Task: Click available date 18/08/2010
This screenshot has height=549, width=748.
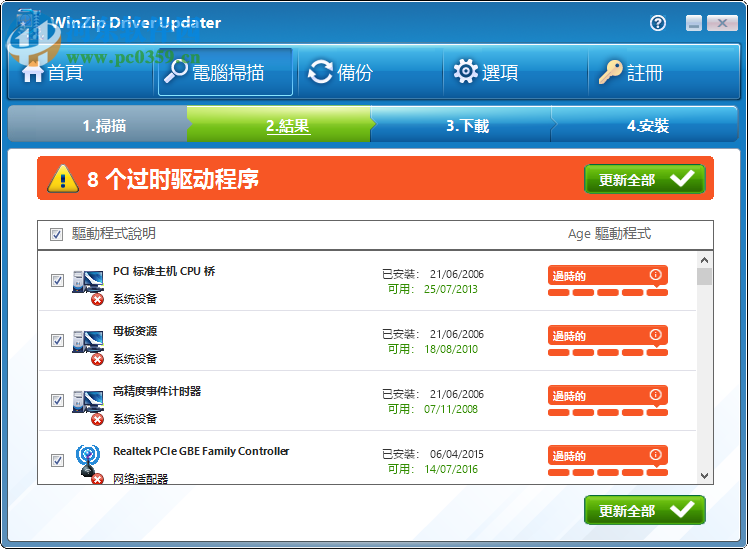Action: (451, 349)
